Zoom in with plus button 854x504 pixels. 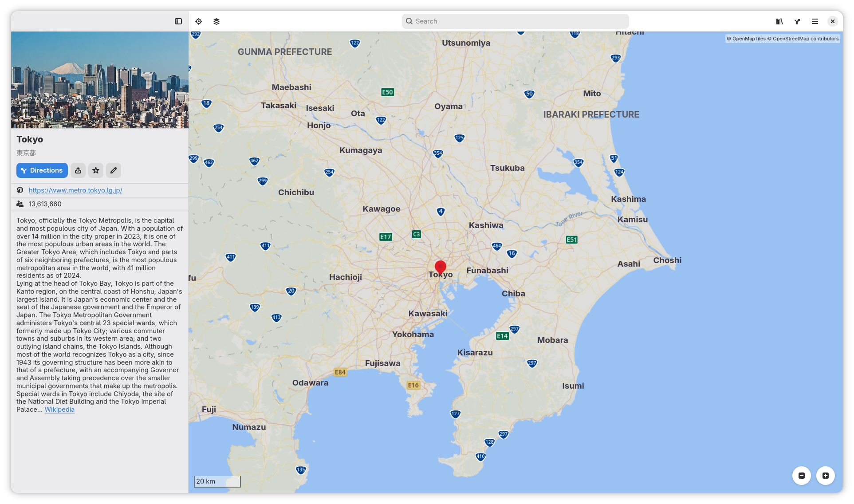[x=826, y=476]
